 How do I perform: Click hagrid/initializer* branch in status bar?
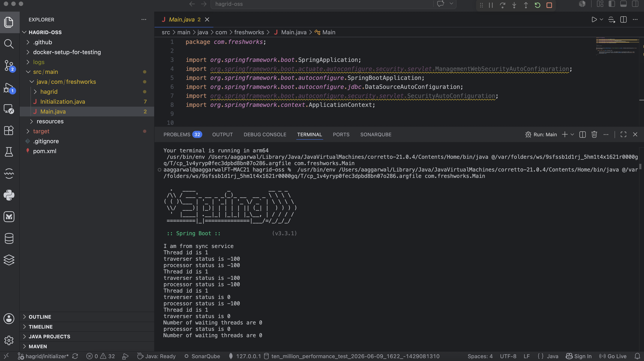(x=43, y=356)
